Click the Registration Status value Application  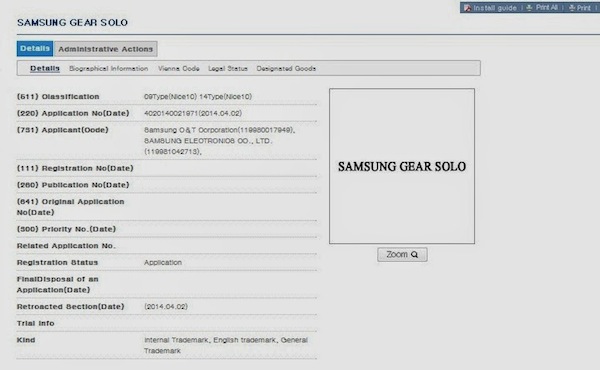(163, 262)
